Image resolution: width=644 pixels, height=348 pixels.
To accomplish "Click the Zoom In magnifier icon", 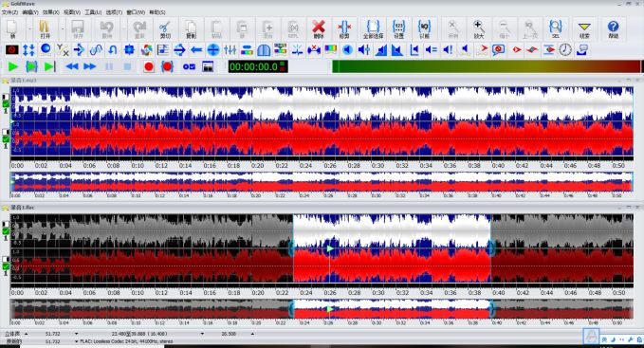I will 478,29.
